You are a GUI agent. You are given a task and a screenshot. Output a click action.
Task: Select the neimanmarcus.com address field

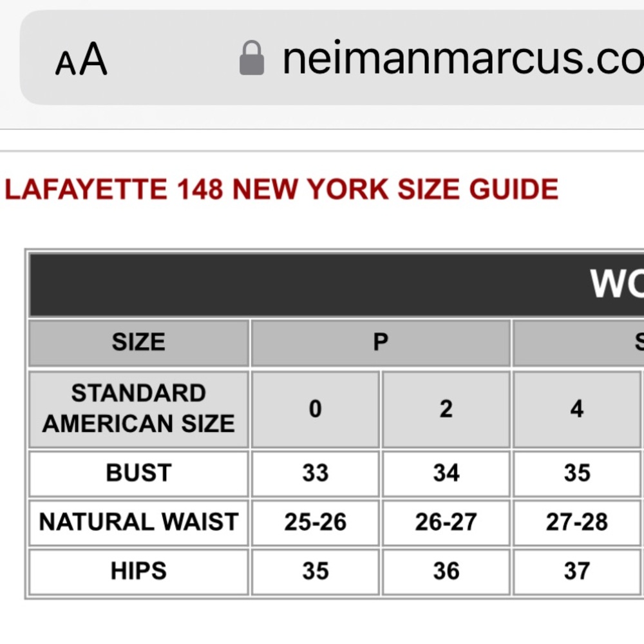(332, 57)
